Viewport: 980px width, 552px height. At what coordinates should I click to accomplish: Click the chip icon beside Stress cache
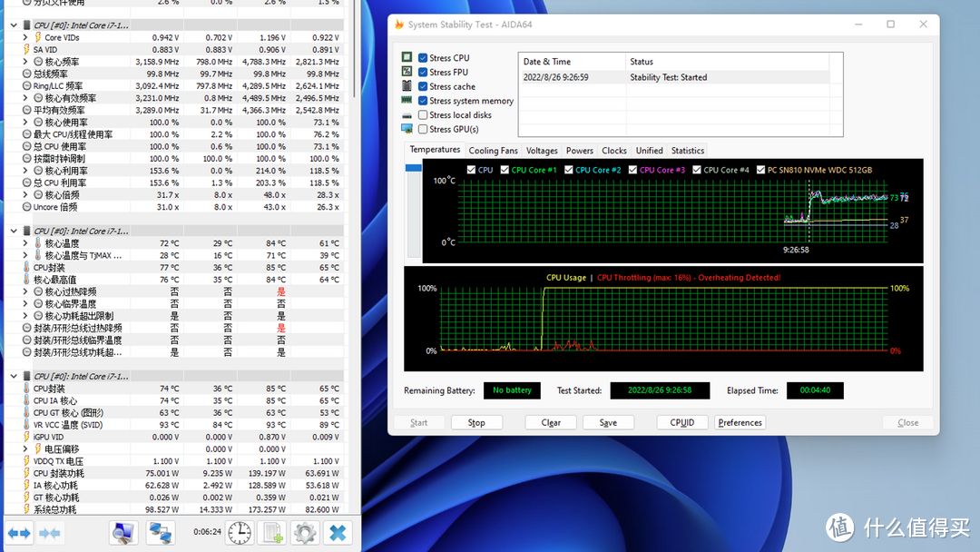(407, 85)
